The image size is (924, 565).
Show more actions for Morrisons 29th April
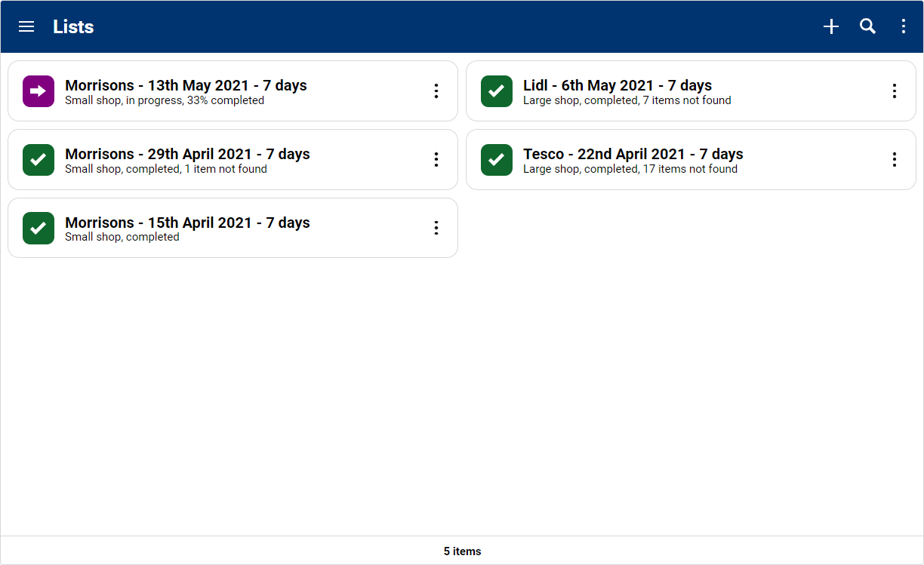click(436, 160)
